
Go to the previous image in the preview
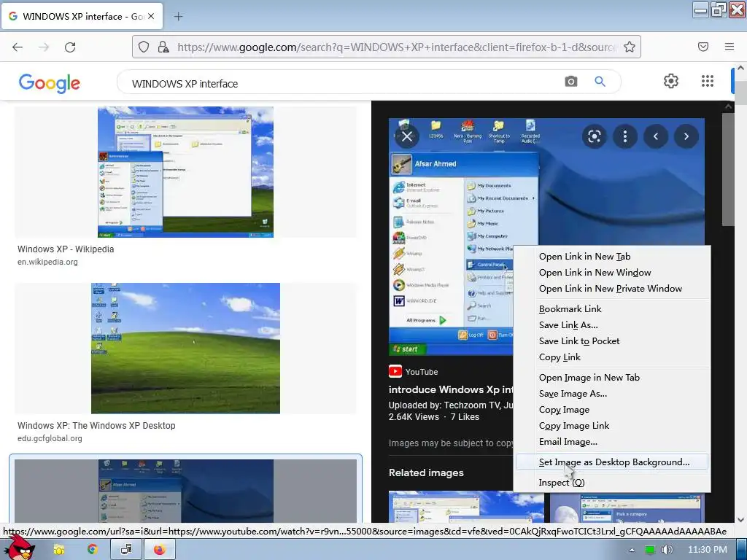(x=656, y=136)
